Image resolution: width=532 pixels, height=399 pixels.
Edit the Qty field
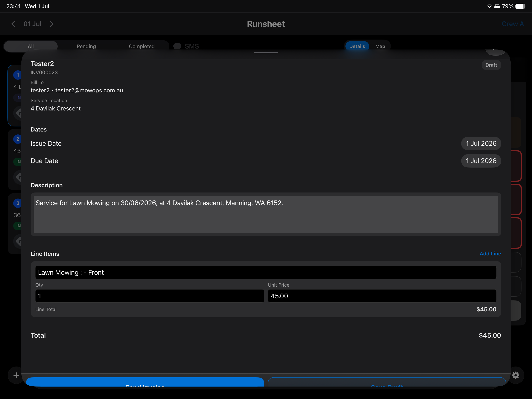click(x=149, y=296)
